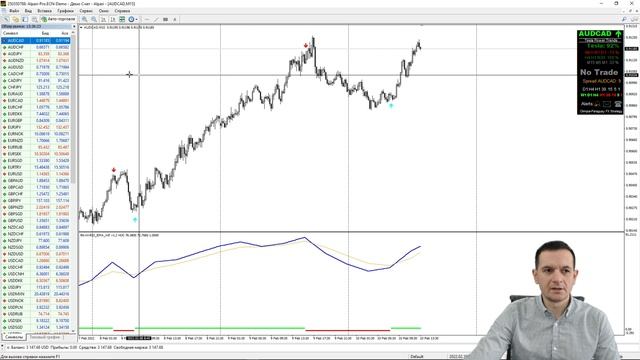
Task: Select EURAUD in Market Watch
Action: point(36,94)
